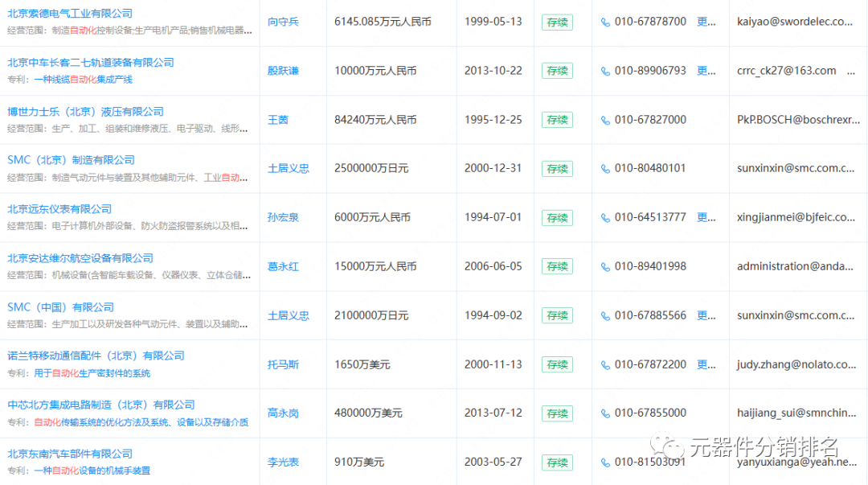Screen dimensions: 868x485
Task: Select email xingjianmei@bjfeic.co...
Action: tap(796, 217)
